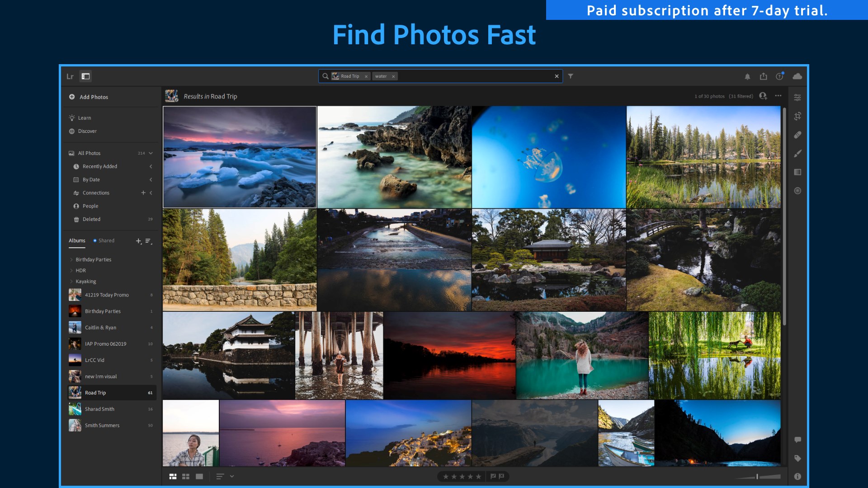
Task: Expand the Kayaking album folder
Action: tap(71, 282)
